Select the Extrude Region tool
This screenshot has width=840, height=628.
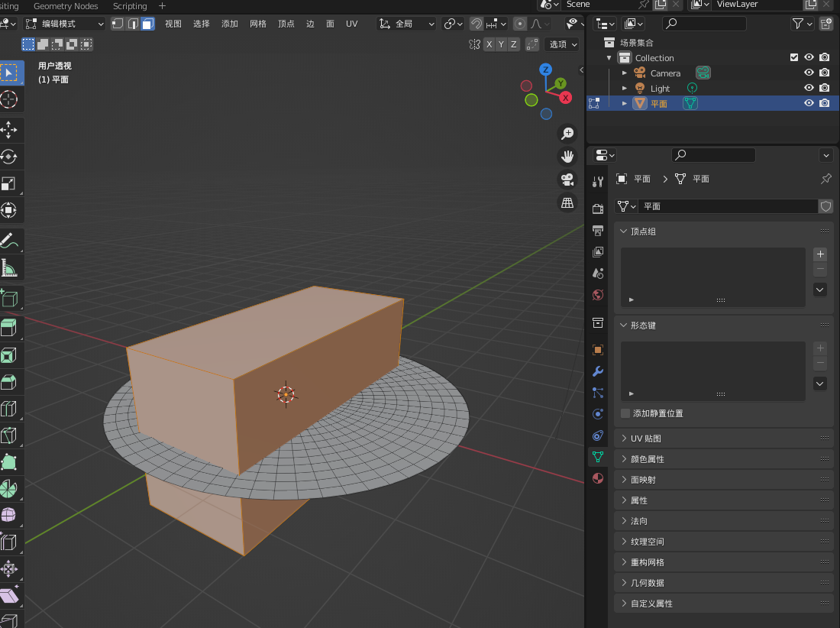pyautogui.click(x=10, y=328)
